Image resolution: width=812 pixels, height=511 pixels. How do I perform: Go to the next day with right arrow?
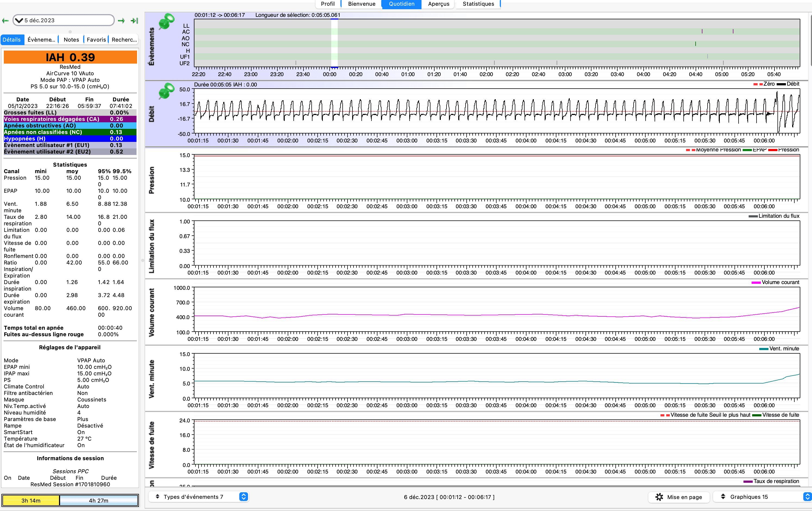coord(121,21)
